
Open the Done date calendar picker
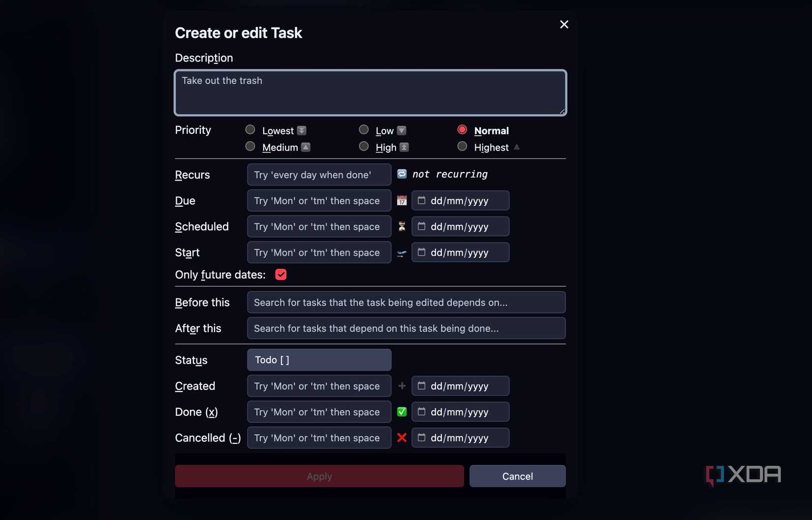pyautogui.click(x=422, y=412)
